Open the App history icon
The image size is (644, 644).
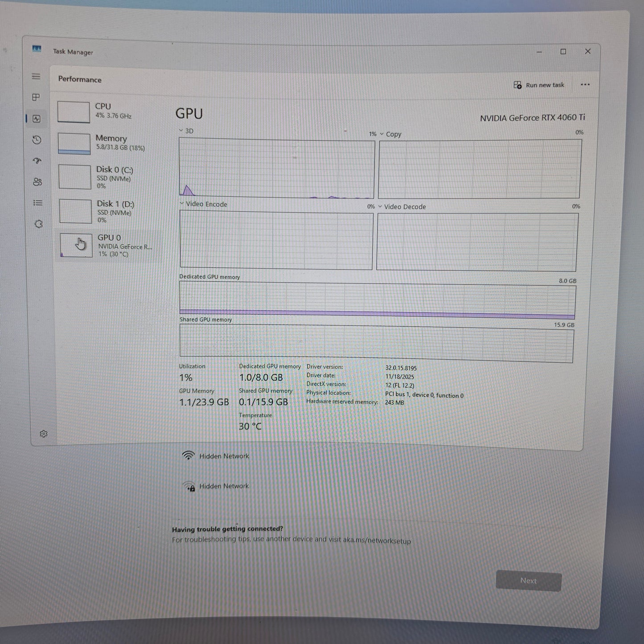pyautogui.click(x=37, y=140)
